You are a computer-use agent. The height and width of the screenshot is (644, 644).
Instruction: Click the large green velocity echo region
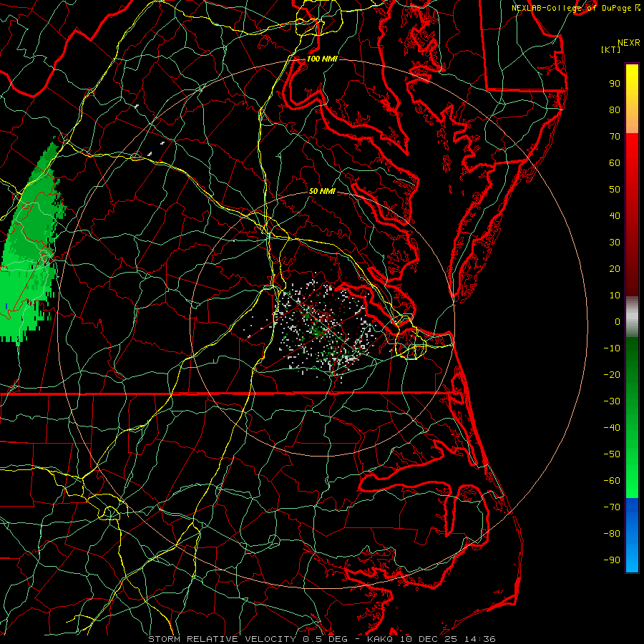click(x=31, y=250)
